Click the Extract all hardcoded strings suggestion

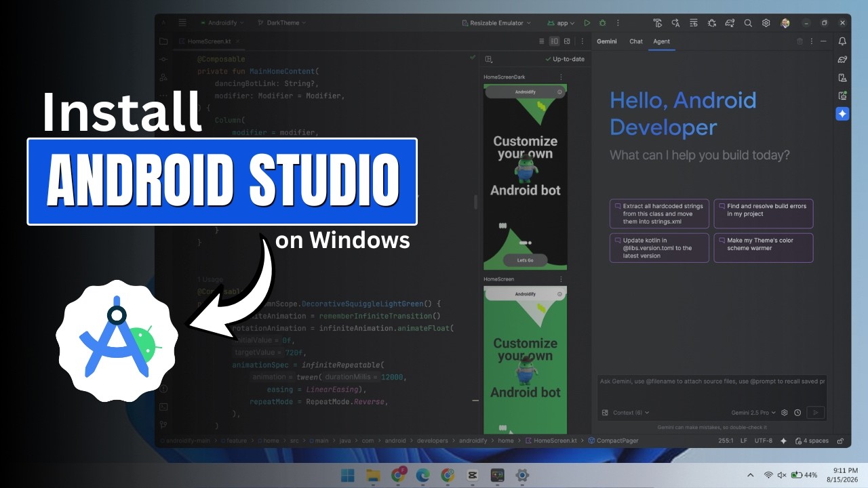(659, 213)
